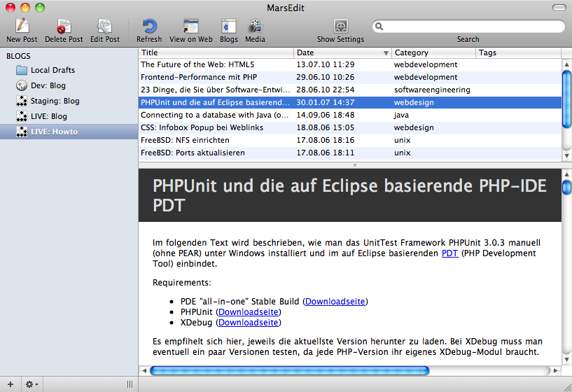Toggle toolbar with the pill button

(x=559, y=8)
